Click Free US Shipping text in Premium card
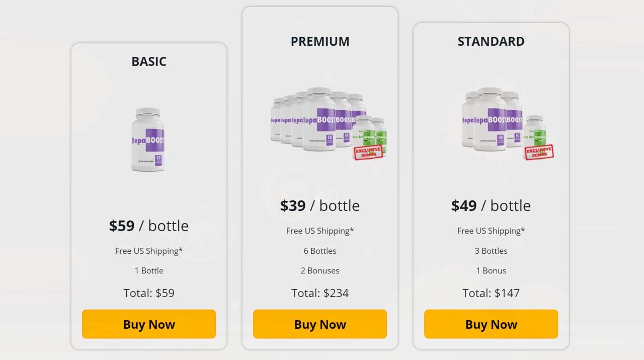The width and height of the screenshot is (644, 360). click(320, 231)
